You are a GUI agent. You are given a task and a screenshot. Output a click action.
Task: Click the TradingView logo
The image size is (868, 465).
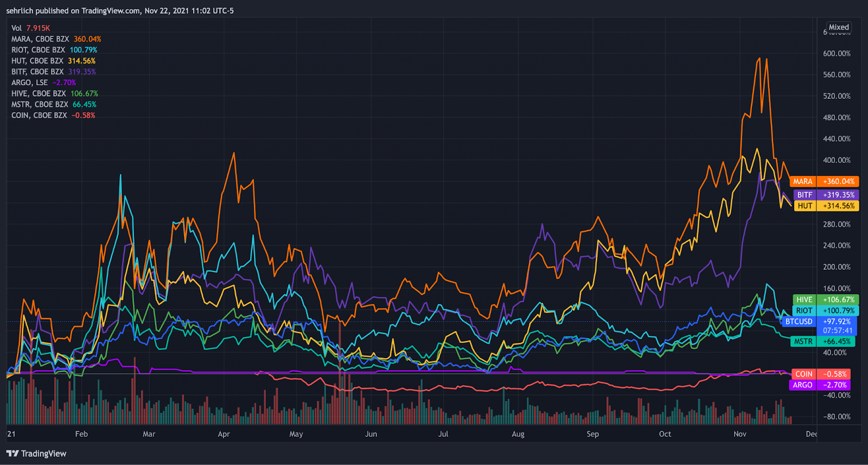36,454
